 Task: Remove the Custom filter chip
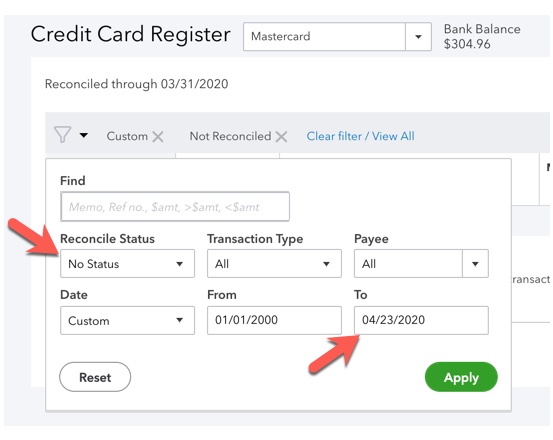click(158, 136)
